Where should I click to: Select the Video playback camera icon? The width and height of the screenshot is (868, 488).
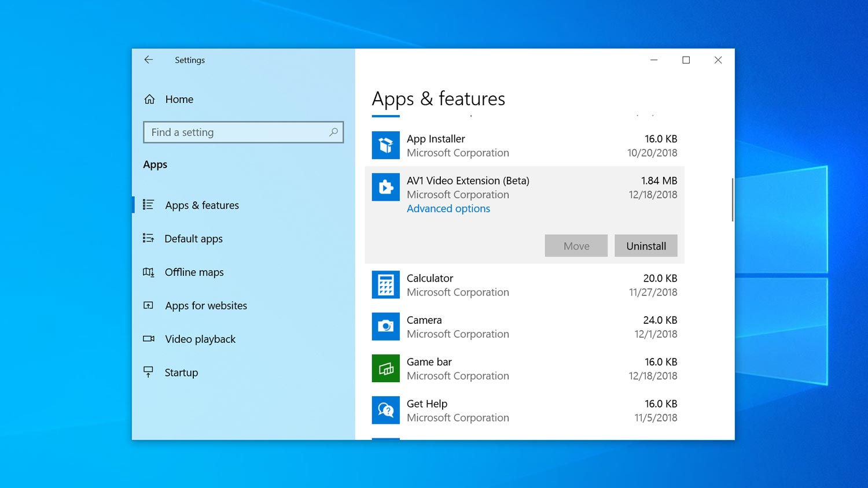148,339
